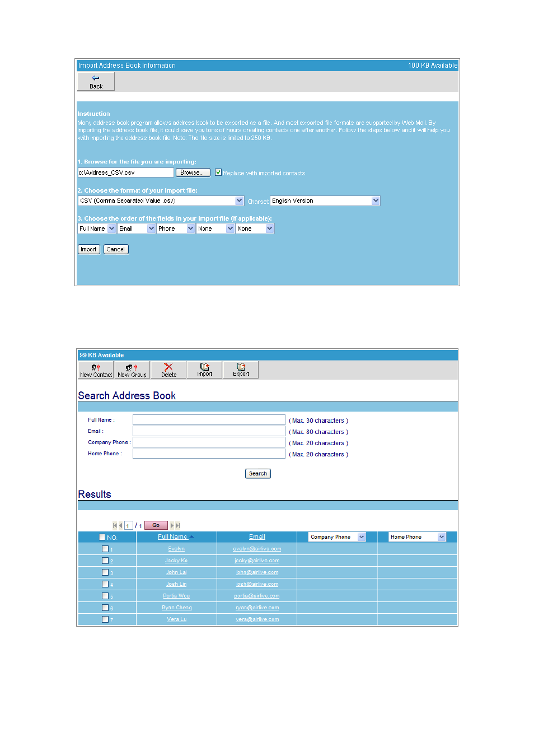Viewport: 534px width, 756px height.
Task: Focus the Full Name search field
Action: coord(209,420)
